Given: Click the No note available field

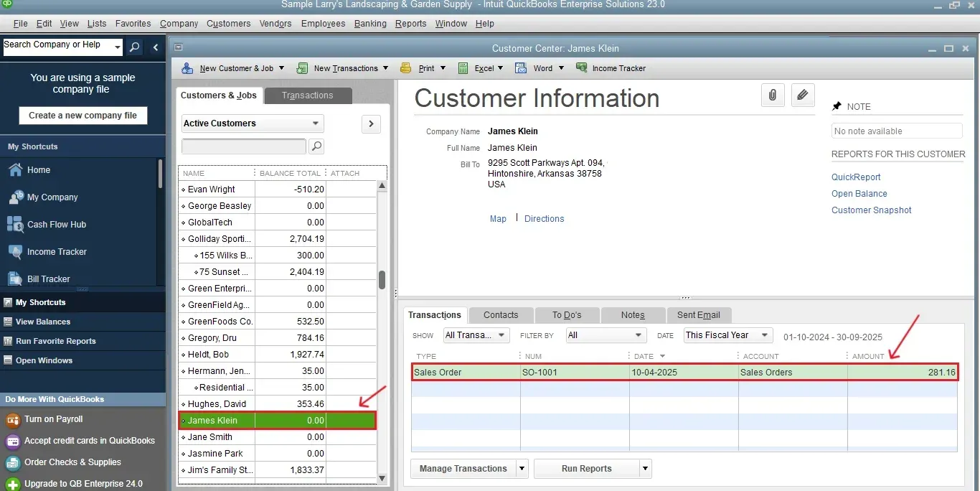Looking at the screenshot, I should (x=897, y=131).
